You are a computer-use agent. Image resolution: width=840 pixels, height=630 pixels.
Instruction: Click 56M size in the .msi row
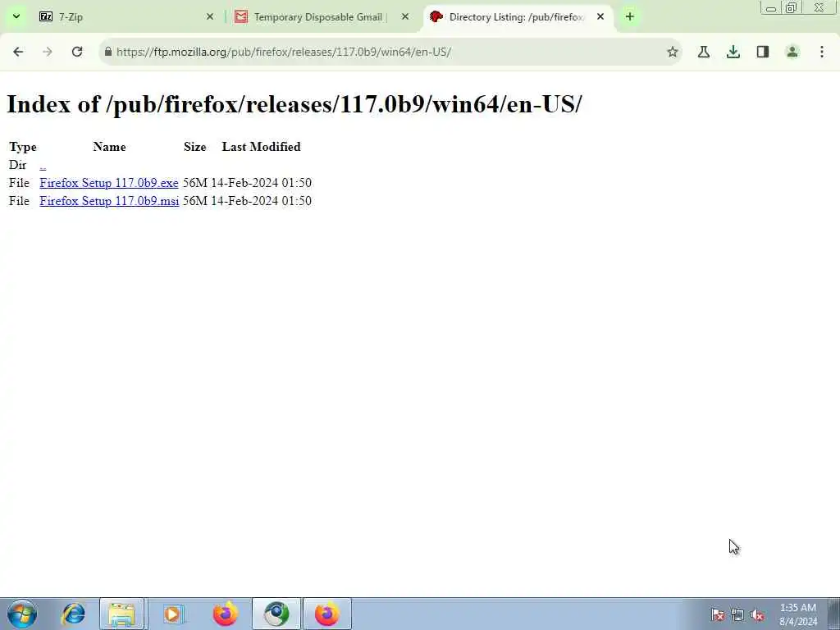195,201
